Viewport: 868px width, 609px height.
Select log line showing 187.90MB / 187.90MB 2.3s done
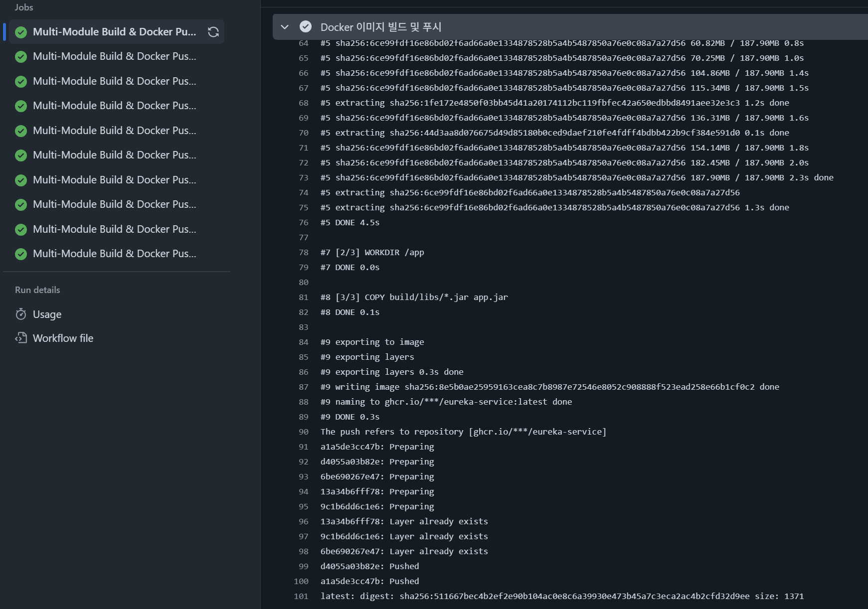pyautogui.click(x=577, y=178)
